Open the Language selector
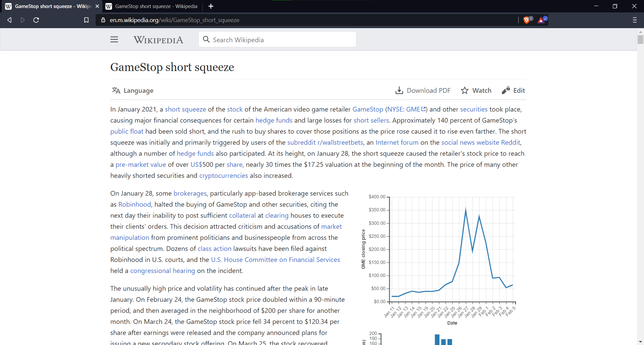 (x=132, y=90)
